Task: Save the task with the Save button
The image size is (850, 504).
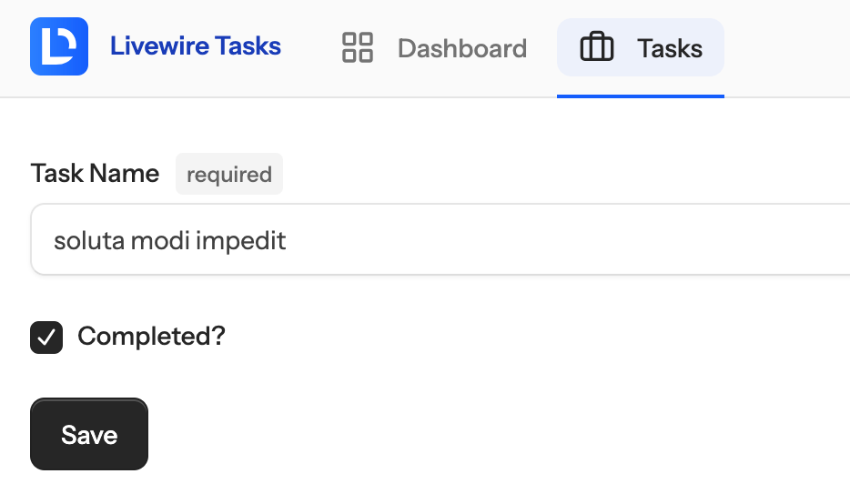Action: 89,434
